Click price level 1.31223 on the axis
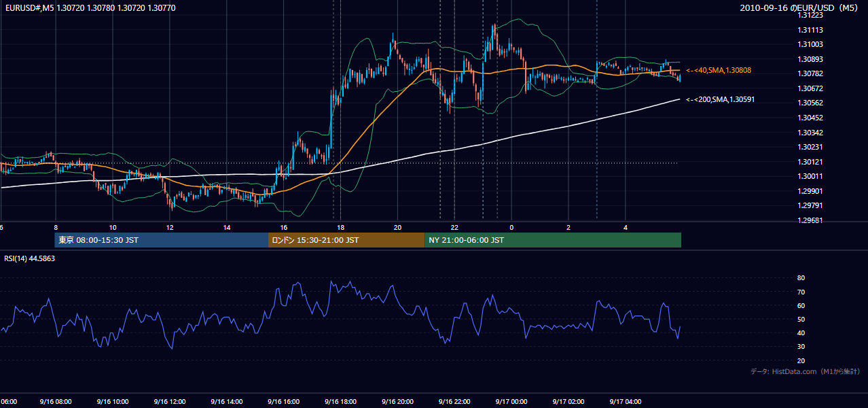 point(811,15)
